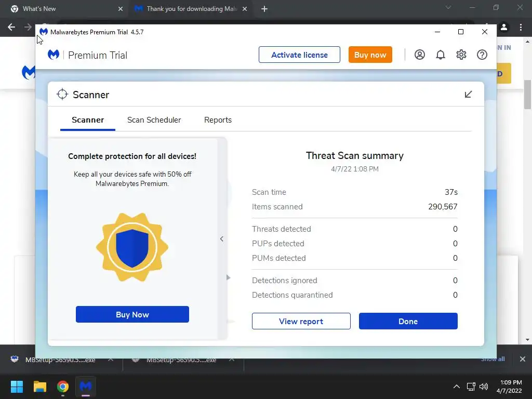Maximize the Malwarebytes window
This screenshot has width=532, height=399.
461,32
